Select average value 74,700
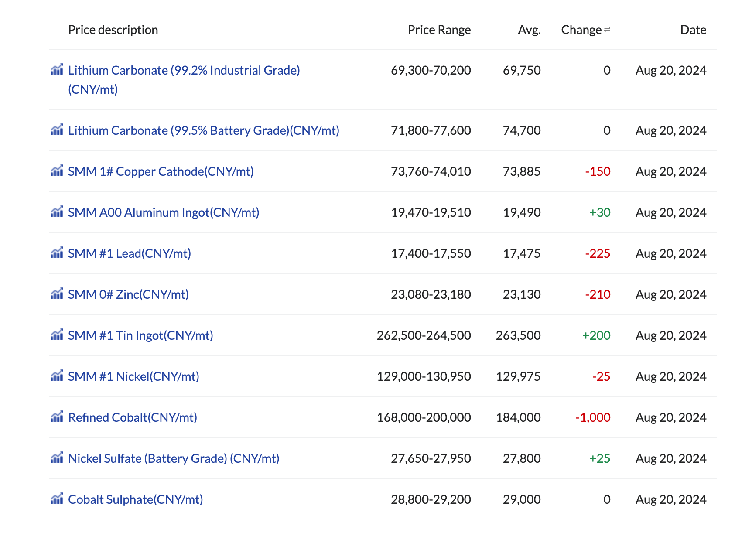 [522, 130]
